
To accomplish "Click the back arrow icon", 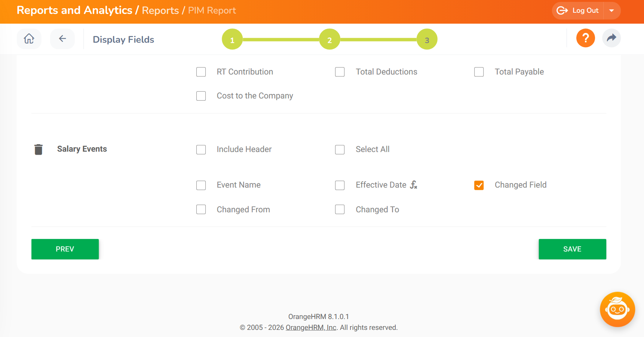I will tap(62, 39).
